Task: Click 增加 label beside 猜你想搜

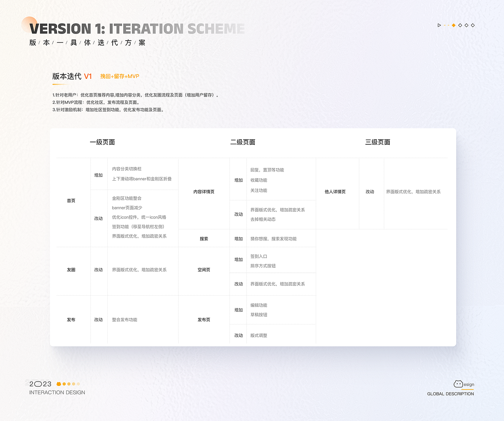Action: 239,239
